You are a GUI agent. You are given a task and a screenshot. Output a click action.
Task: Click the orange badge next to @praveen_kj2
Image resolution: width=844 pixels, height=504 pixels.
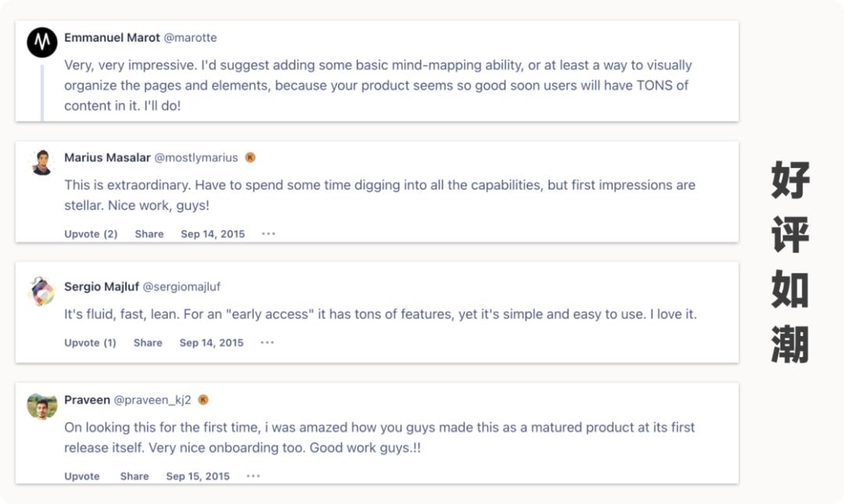pyautogui.click(x=203, y=399)
